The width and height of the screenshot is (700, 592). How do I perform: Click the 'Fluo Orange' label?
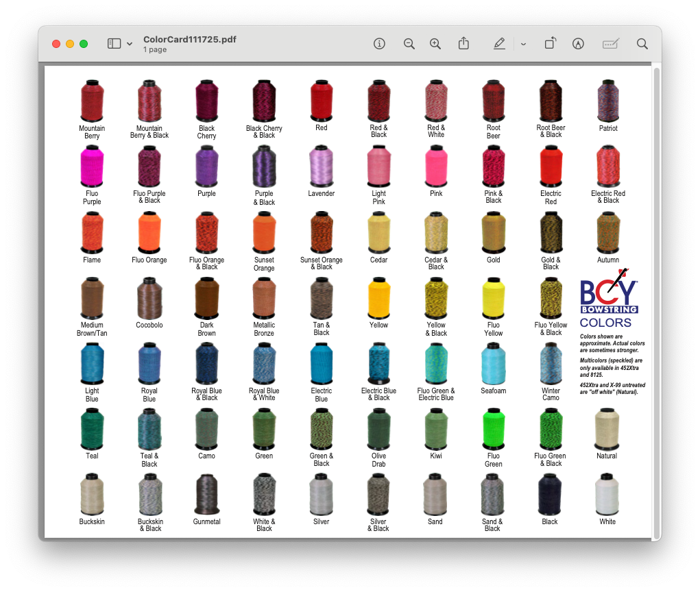click(x=149, y=260)
